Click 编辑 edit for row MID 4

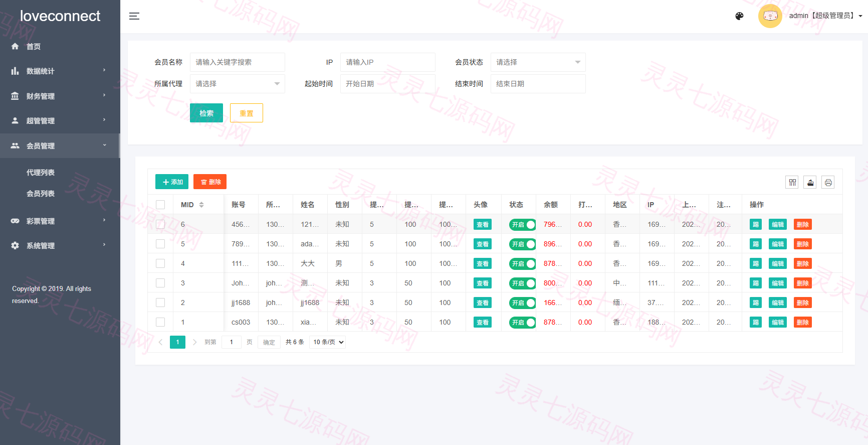(x=778, y=263)
